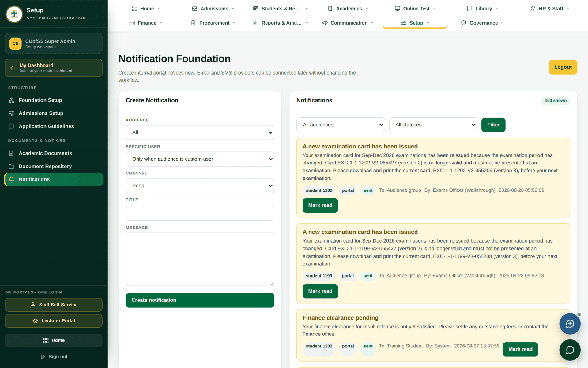Click the Academic Documents file icon

(11, 153)
